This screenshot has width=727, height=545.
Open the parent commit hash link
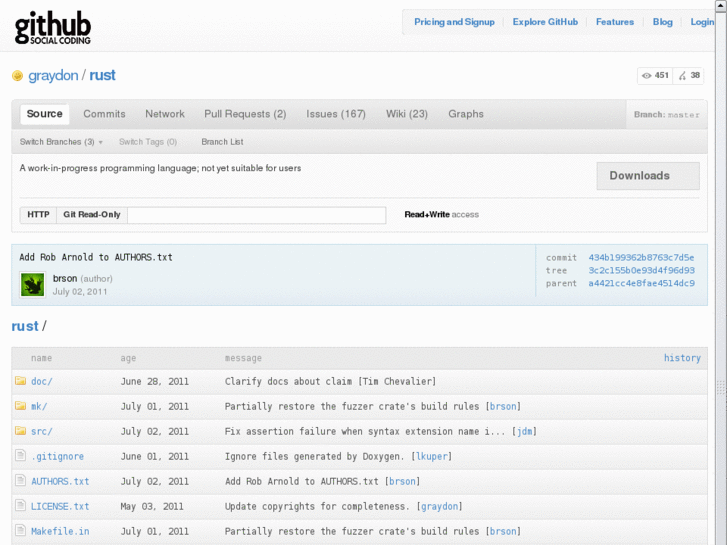click(641, 283)
